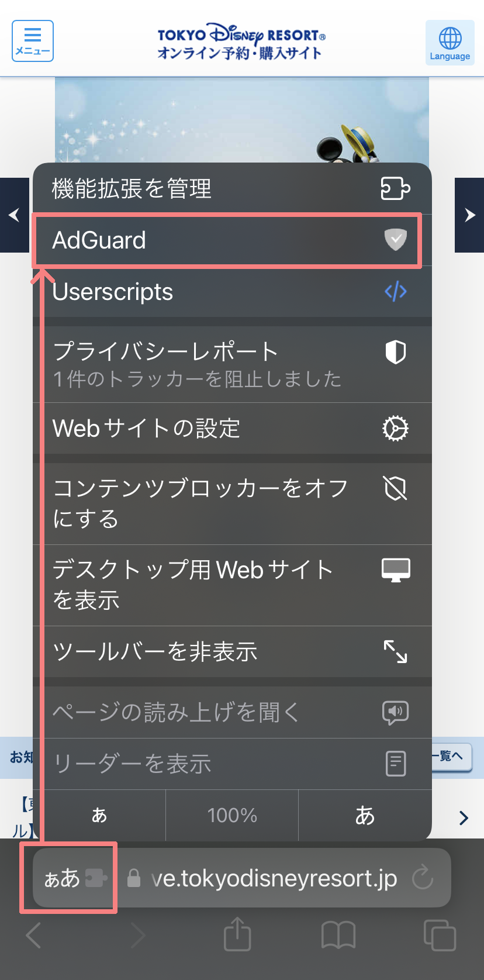484x980 pixels.
Task: Show previous carousel banner slide
Action: tap(15, 215)
